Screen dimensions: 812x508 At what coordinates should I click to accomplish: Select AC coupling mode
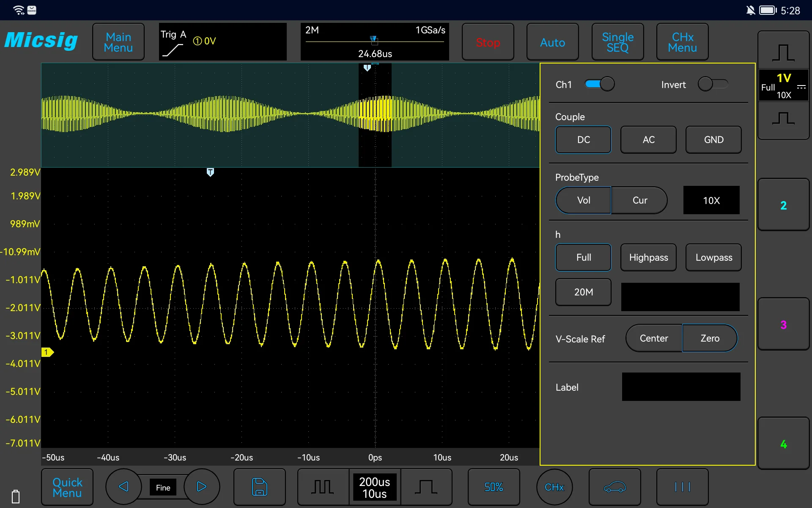(648, 140)
